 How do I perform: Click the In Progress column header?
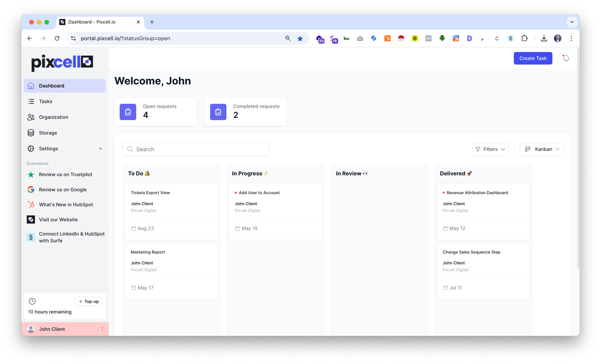(250, 174)
